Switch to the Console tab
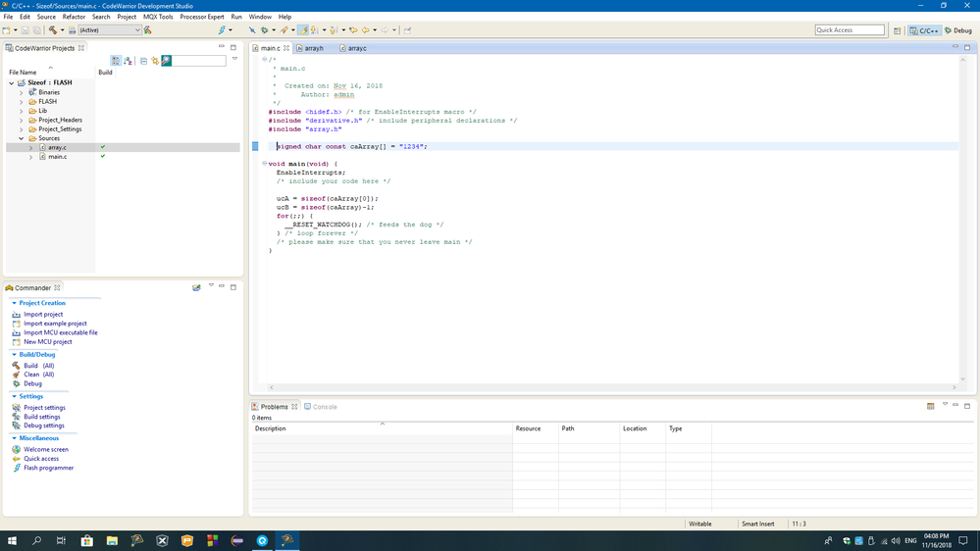The height and width of the screenshot is (551, 980). (x=321, y=407)
